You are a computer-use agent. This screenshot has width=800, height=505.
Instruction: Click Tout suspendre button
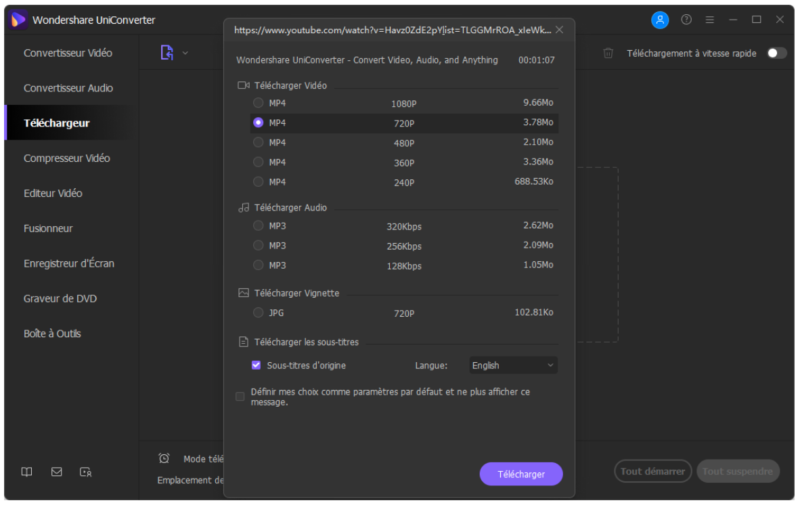point(737,471)
